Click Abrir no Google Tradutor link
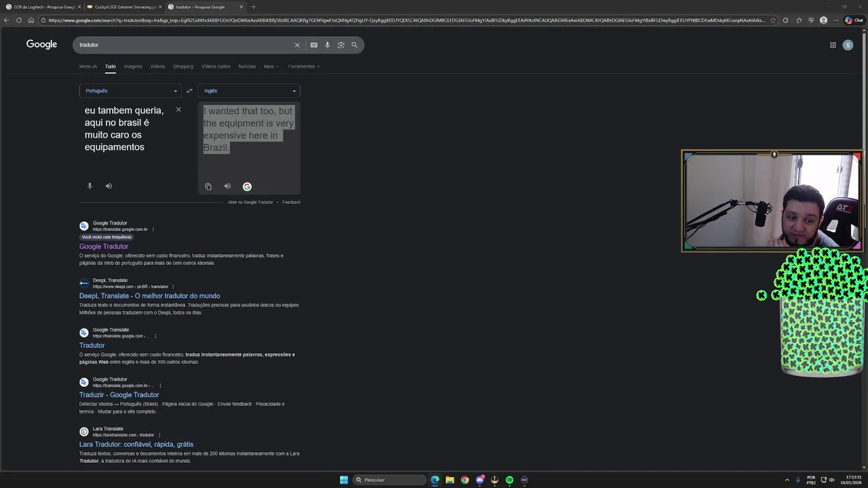This screenshot has width=868, height=488. 250,202
